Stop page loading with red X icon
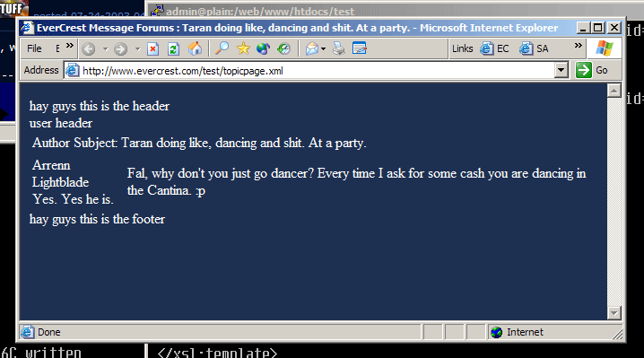This screenshot has height=358, width=644. click(152, 49)
